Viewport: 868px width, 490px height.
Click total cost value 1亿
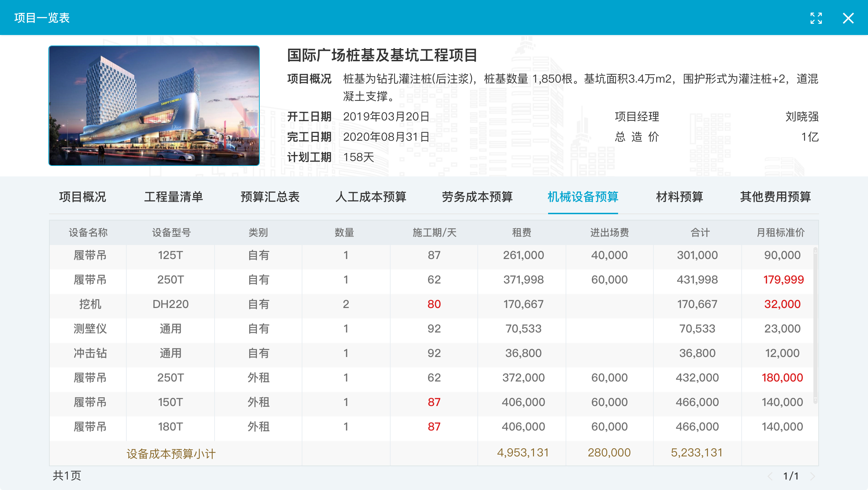pyautogui.click(x=810, y=137)
